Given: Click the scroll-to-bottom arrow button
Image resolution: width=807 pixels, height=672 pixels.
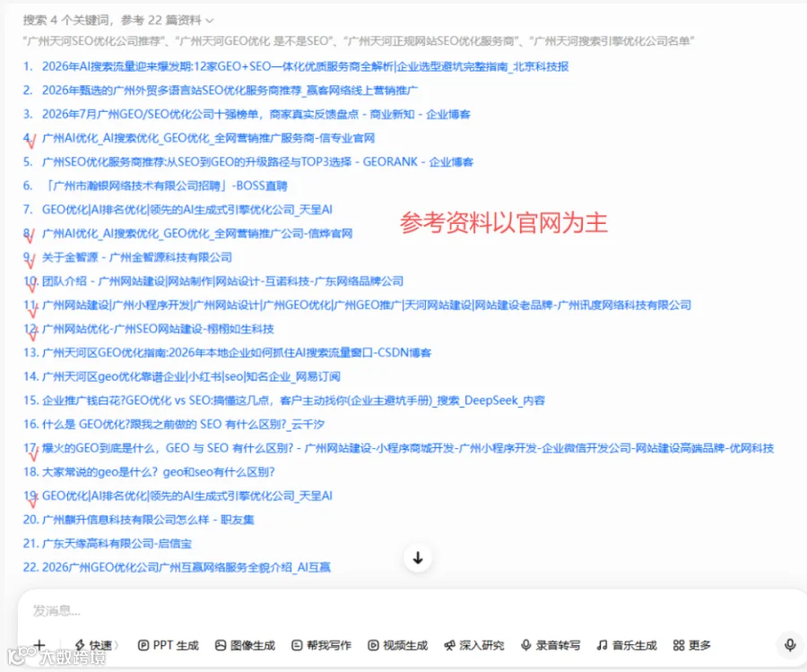Looking at the screenshot, I should [418, 558].
